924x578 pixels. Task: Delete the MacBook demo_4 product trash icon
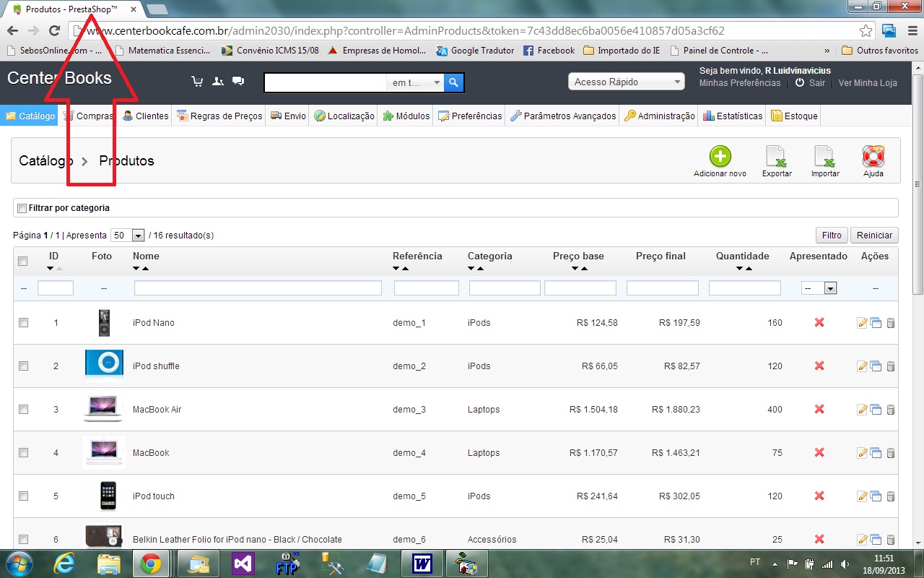coord(890,453)
